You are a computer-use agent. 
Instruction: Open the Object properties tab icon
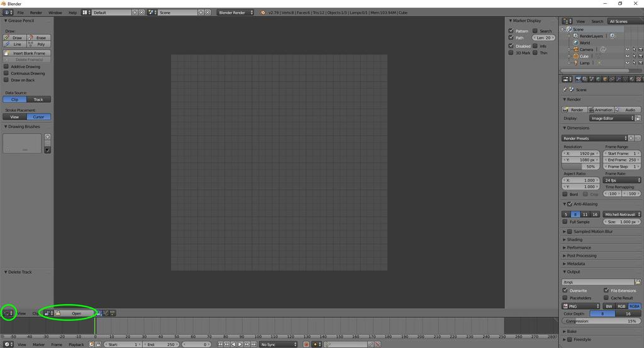click(x=605, y=79)
